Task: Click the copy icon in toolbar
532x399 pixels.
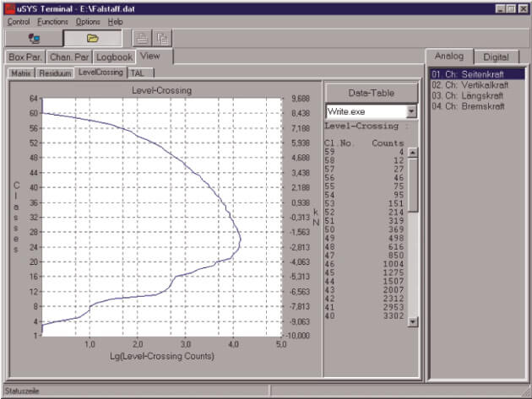Action: (x=162, y=38)
